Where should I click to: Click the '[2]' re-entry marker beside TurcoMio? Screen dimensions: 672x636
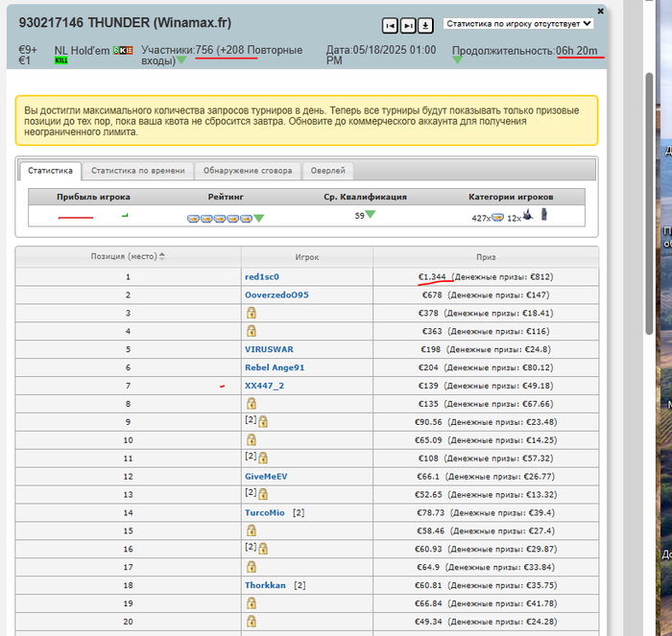click(x=299, y=512)
